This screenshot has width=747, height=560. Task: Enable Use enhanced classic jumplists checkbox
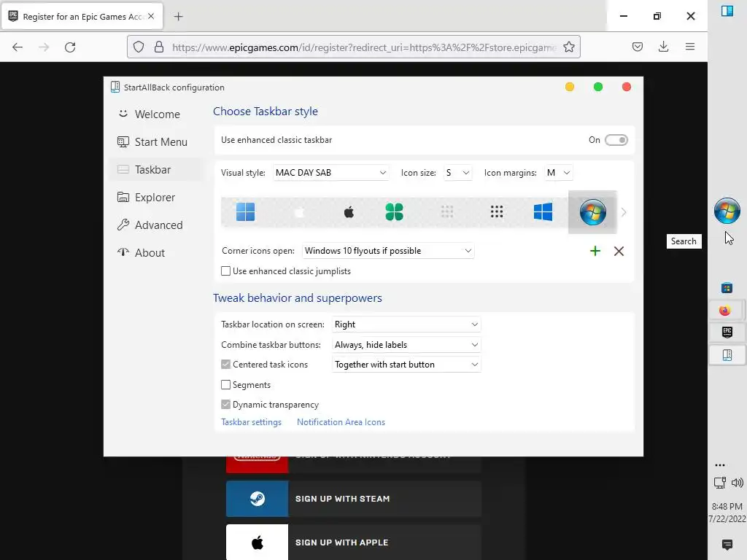click(x=226, y=271)
